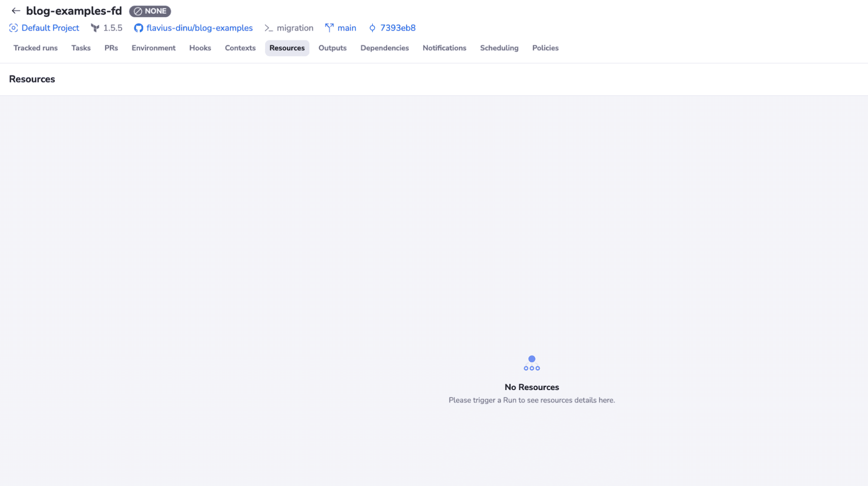868x486 pixels.
Task: Click the back arrow navigation icon
Action: click(16, 10)
